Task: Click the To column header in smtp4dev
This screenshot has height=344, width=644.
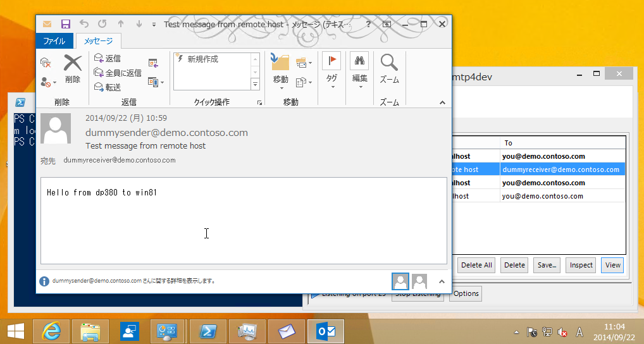Action: [x=562, y=143]
